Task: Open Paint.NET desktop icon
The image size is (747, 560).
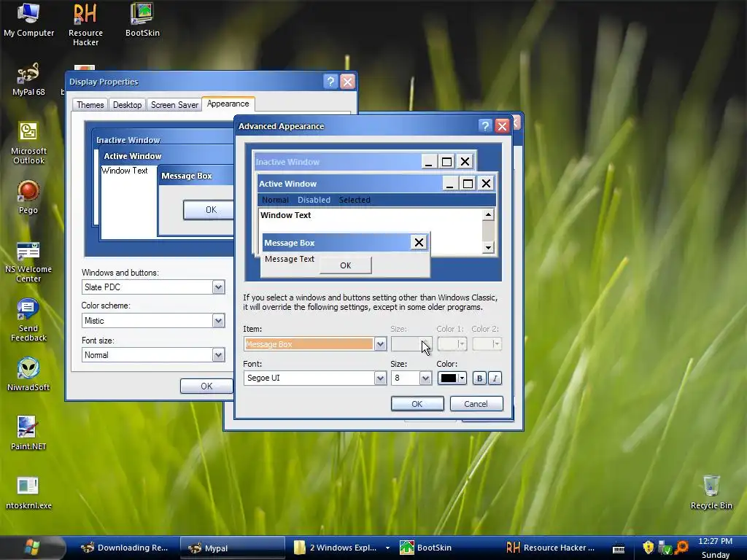Action: (28, 433)
